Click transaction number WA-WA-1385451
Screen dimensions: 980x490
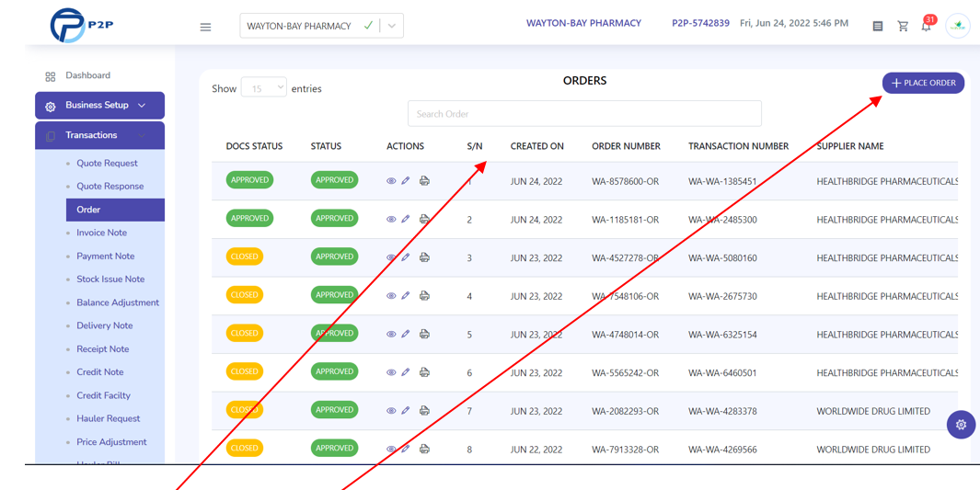coord(722,182)
